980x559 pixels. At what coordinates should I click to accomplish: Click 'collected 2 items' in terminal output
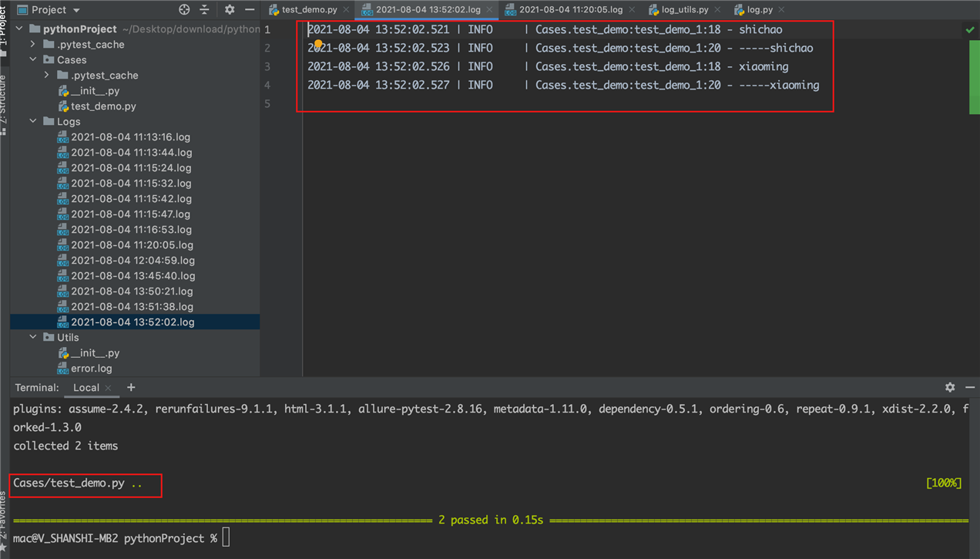pos(65,446)
